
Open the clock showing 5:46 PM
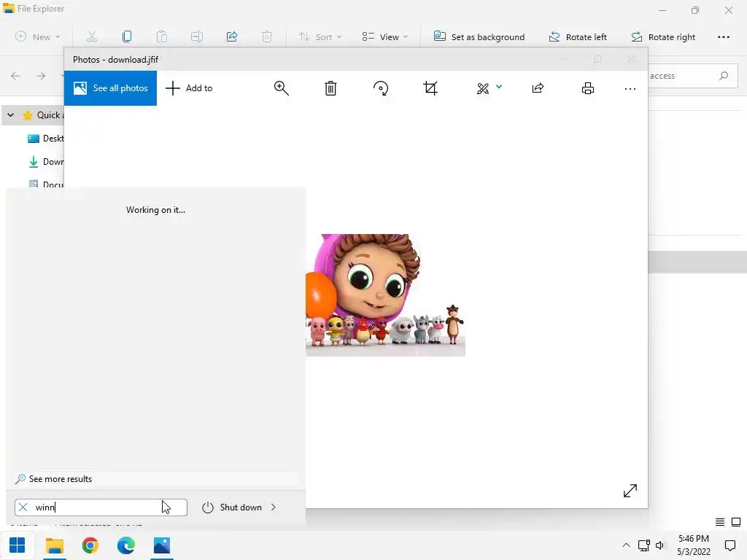693,545
